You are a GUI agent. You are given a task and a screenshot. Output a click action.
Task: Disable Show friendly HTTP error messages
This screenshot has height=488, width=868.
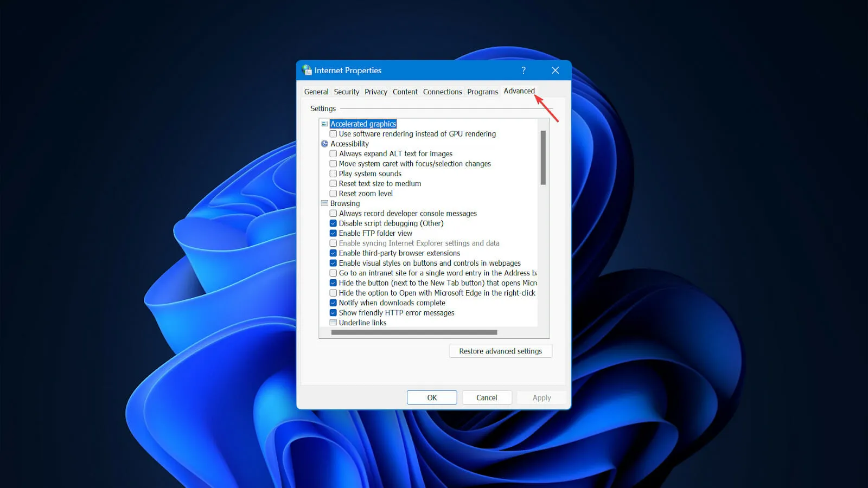(x=333, y=313)
